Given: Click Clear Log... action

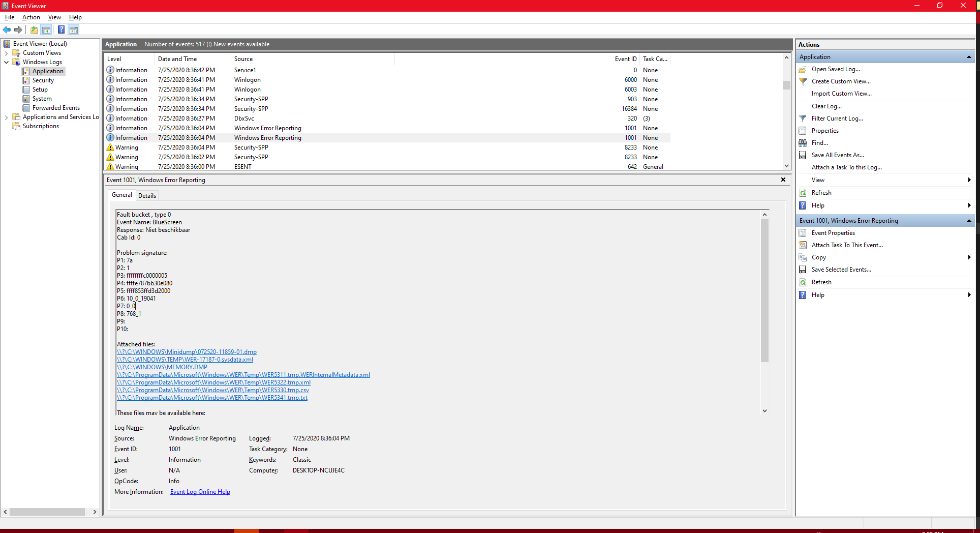Looking at the screenshot, I should [x=826, y=106].
